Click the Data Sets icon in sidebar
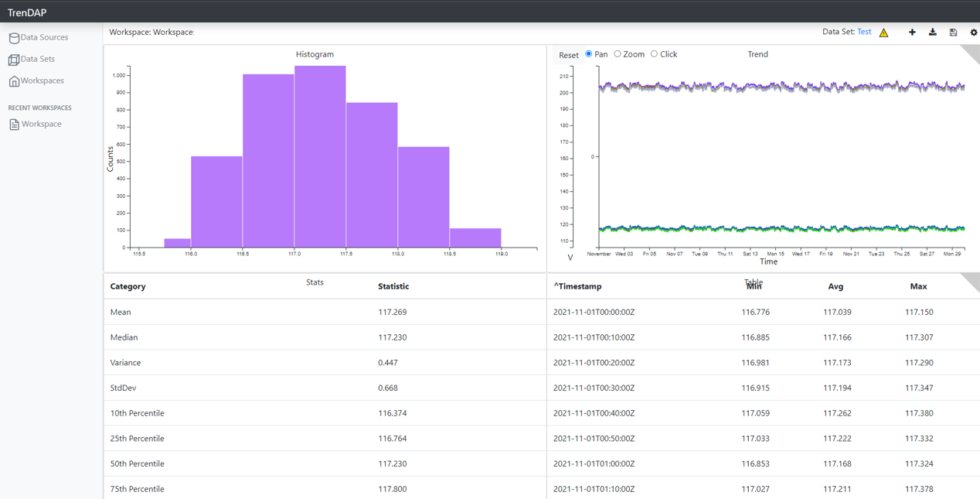 pos(14,60)
